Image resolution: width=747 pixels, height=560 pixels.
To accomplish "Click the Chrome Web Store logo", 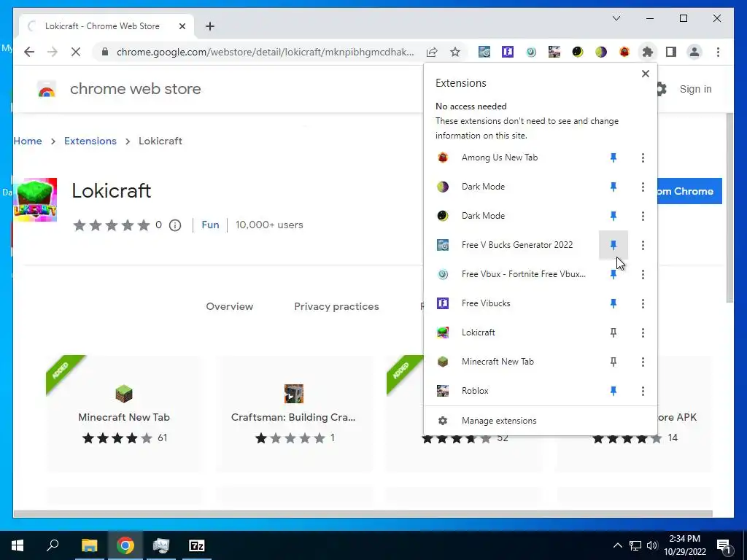I will coord(47,89).
